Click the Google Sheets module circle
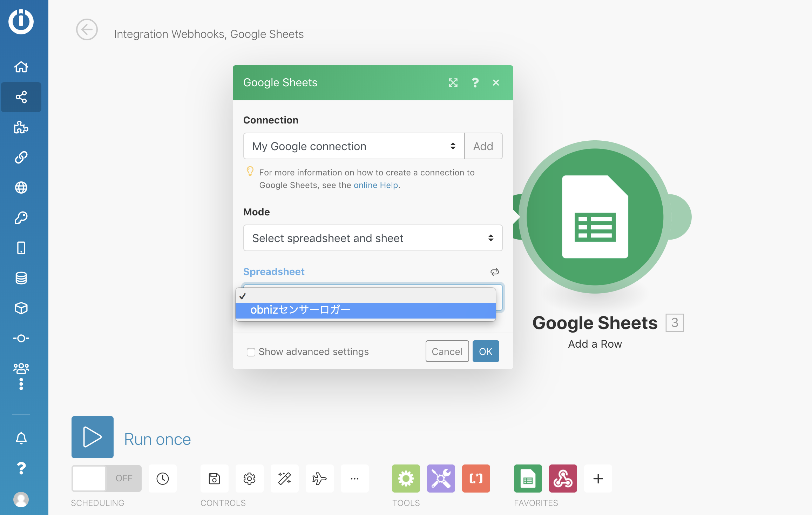 [x=595, y=217]
